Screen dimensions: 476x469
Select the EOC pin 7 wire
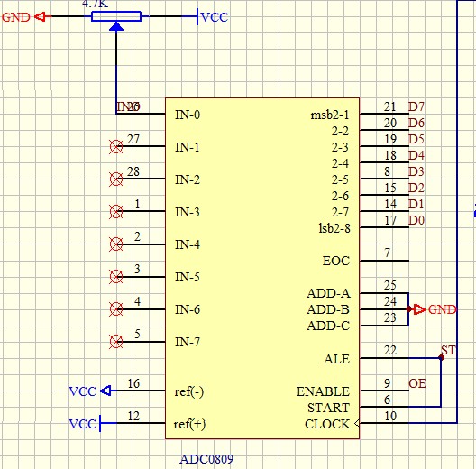pyautogui.click(x=384, y=261)
